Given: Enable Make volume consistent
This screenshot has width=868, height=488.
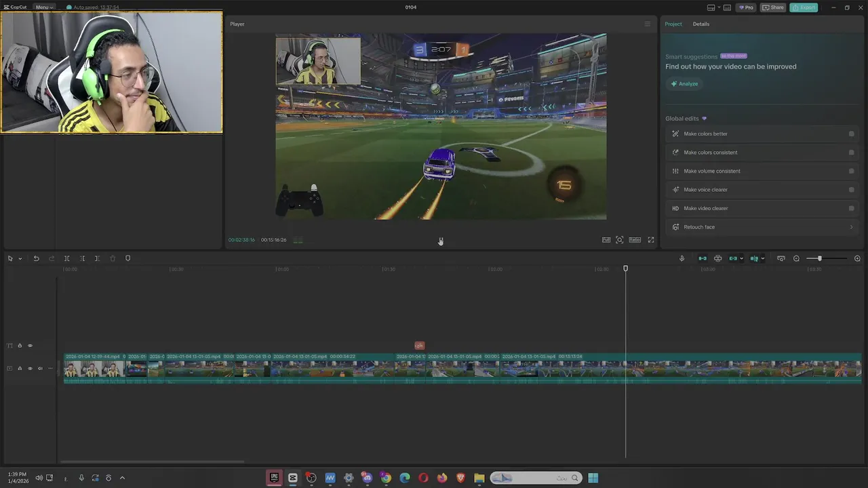Looking at the screenshot, I should (852, 171).
